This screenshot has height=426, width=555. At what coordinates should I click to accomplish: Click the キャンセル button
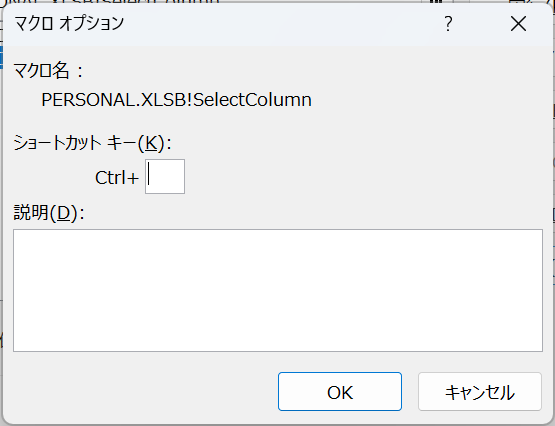point(480,392)
